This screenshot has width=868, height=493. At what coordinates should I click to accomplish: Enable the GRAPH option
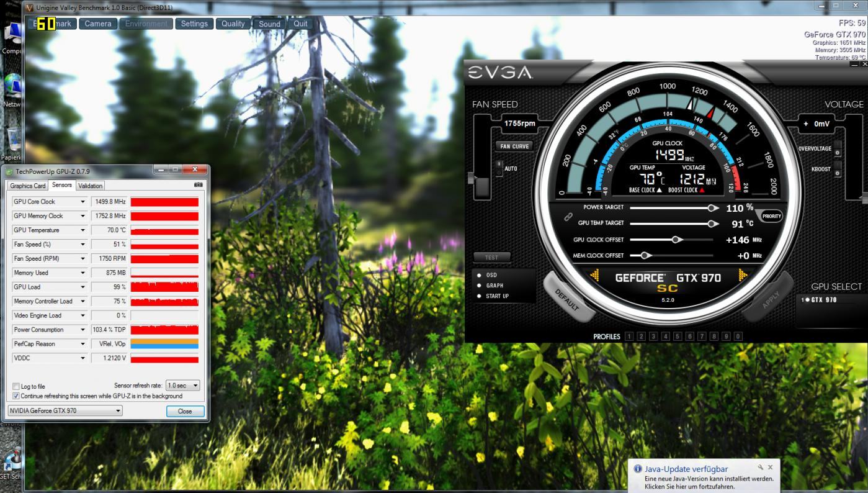tap(479, 286)
